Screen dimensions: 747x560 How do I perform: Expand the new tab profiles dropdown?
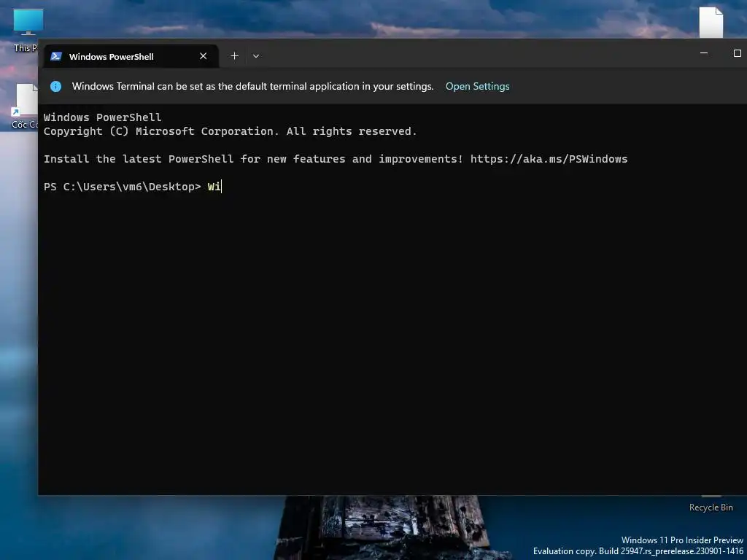[256, 56]
